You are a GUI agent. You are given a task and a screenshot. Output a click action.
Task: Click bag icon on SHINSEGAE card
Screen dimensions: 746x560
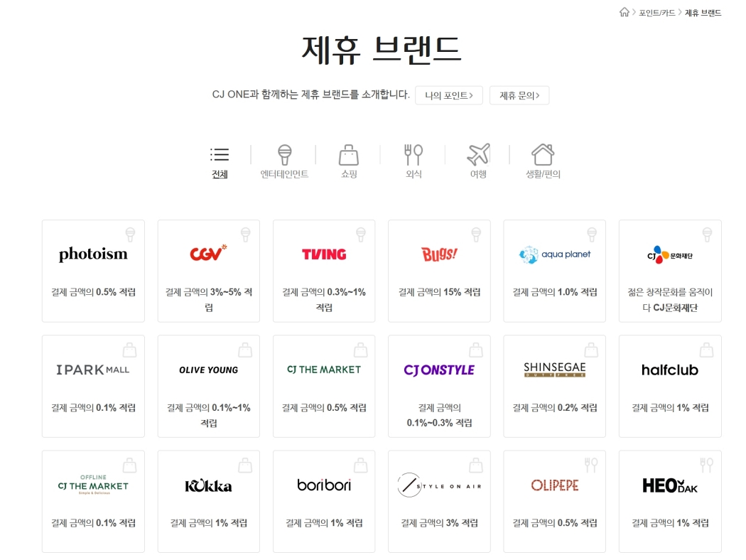[591, 350]
